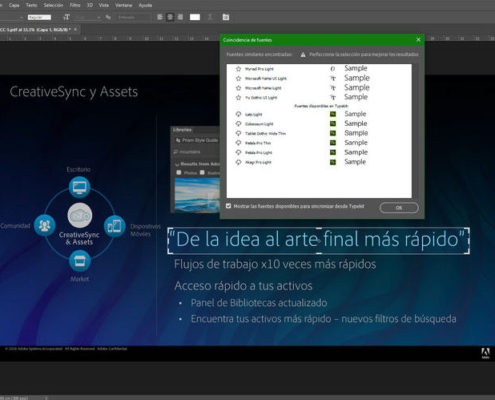Open the font style Regular dropdown
Screen dimensions: 495x400
[x=39, y=17]
